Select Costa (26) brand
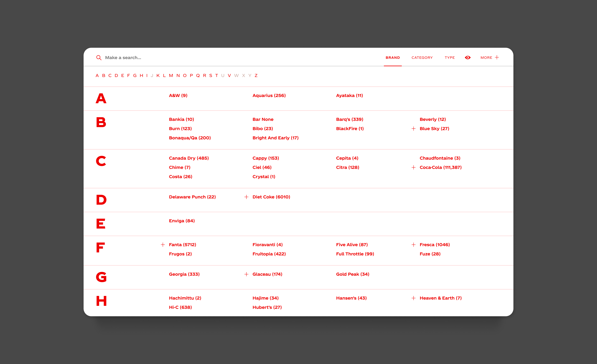597x364 pixels. click(x=180, y=176)
